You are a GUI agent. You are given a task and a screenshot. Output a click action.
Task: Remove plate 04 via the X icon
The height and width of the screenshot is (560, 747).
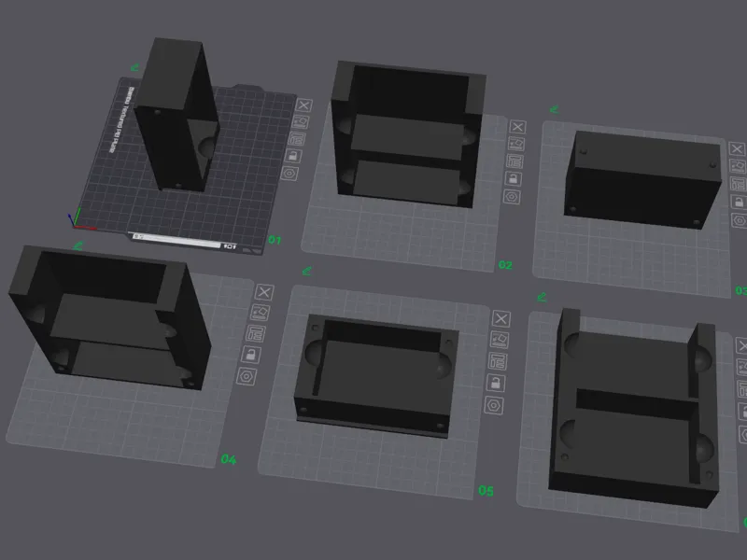tap(264, 292)
